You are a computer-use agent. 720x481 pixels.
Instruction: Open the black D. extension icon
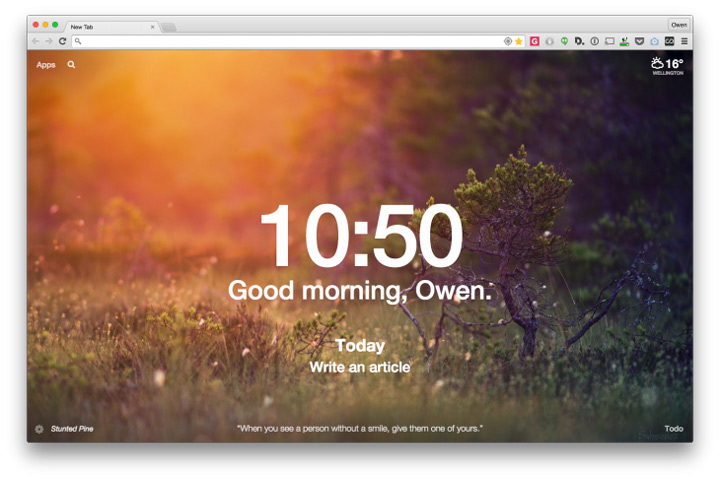coord(579,41)
